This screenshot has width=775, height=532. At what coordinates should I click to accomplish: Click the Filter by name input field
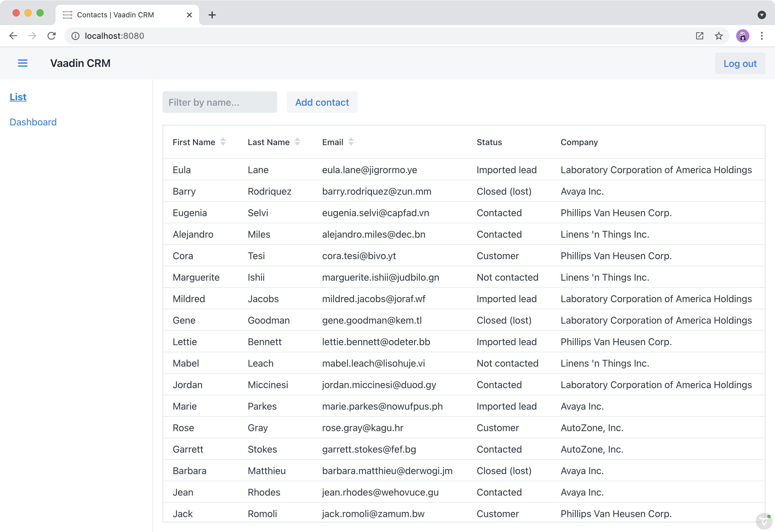(220, 102)
